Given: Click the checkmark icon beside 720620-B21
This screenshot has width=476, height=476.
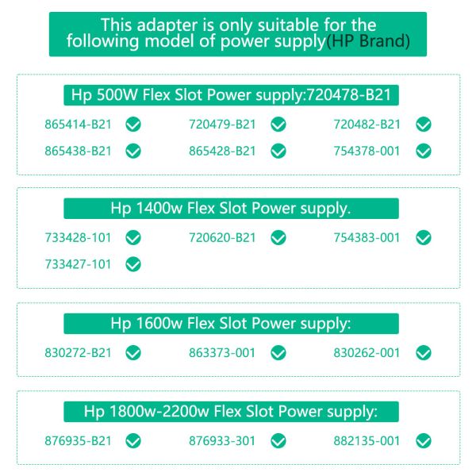Looking at the screenshot, I should [278, 237].
